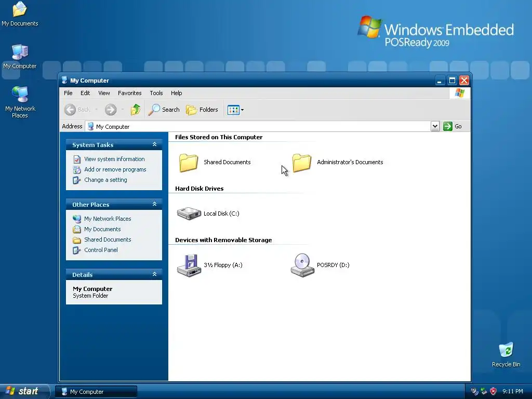Click the Change a setting icon

pos(77,180)
